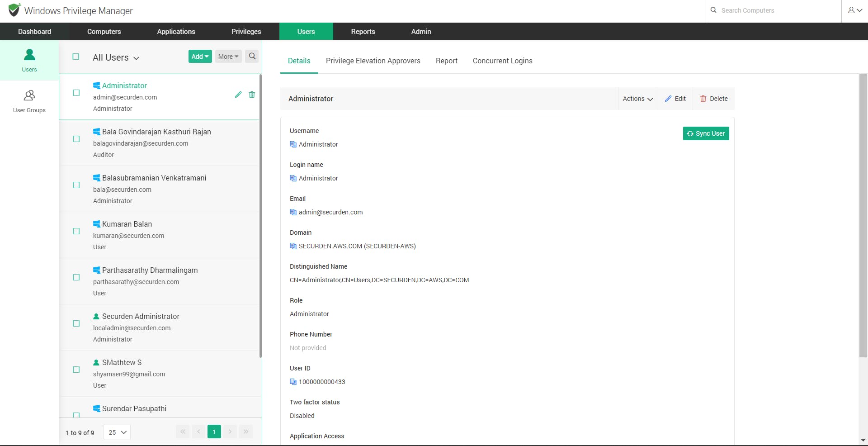Switch to Concurrent Logins tab
Viewport: 868px width, 446px height.
(503, 61)
